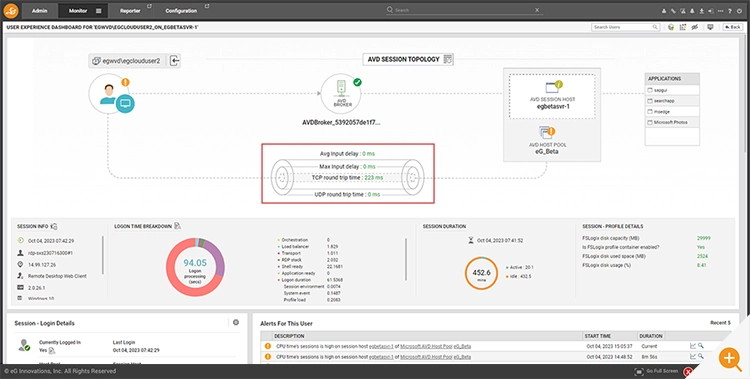Open the Reporter module
This screenshot has width=750, height=379.
tap(130, 11)
